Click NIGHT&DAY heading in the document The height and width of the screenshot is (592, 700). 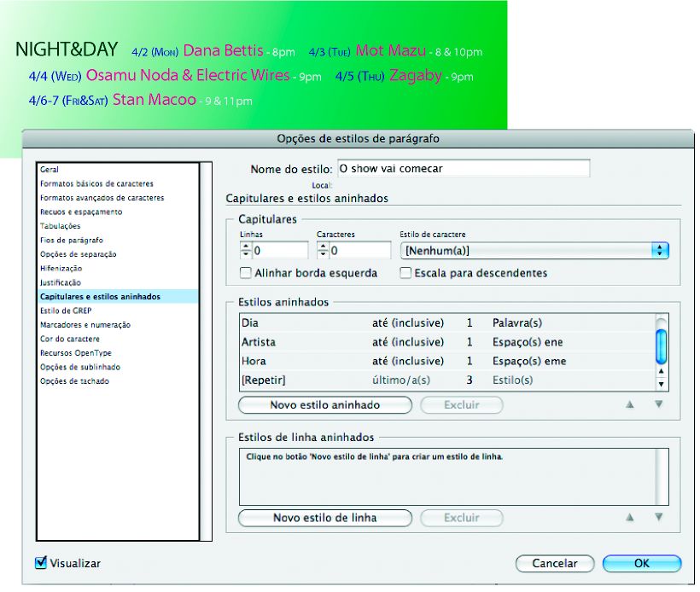(x=67, y=49)
